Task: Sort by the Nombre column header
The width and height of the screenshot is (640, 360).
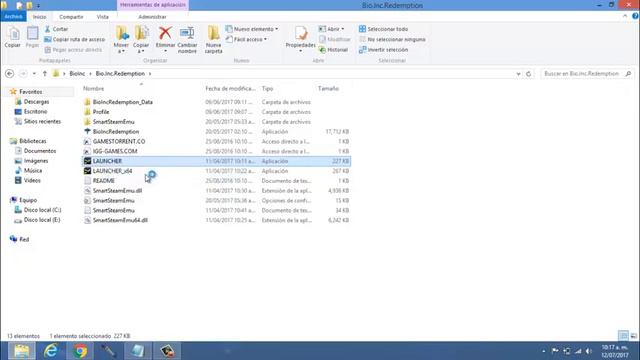Action: pos(94,89)
